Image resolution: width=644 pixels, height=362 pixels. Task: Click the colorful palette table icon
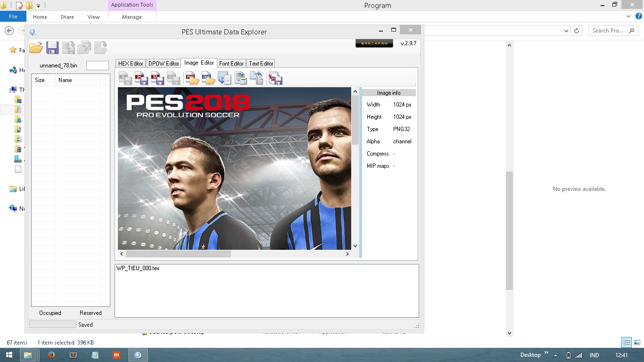pyautogui.click(x=240, y=78)
